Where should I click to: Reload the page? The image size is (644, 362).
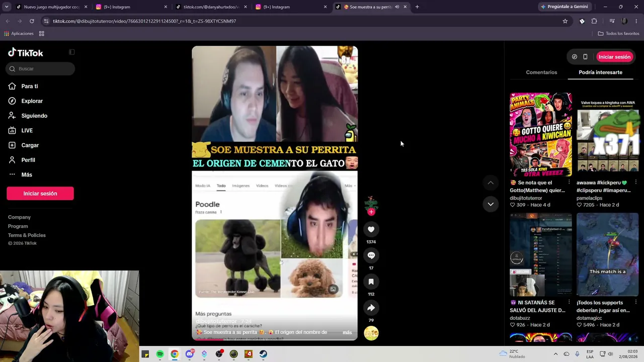(x=32, y=21)
